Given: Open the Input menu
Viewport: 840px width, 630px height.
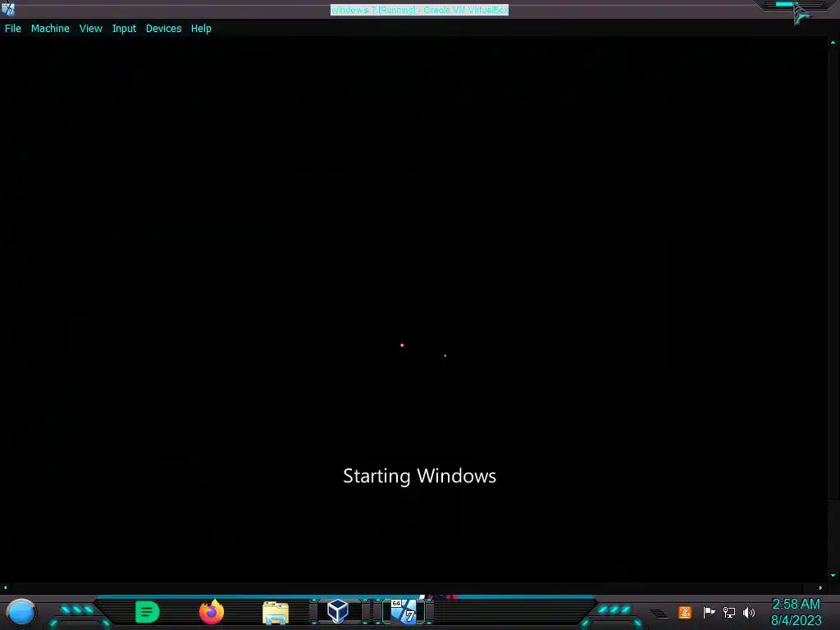Looking at the screenshot, I should pyautogui.click(x=124, y=29).
